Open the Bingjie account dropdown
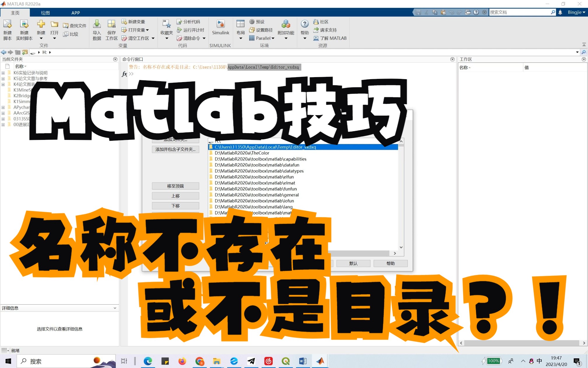This screenshot has height=368, width=588. tap(576, 12)
